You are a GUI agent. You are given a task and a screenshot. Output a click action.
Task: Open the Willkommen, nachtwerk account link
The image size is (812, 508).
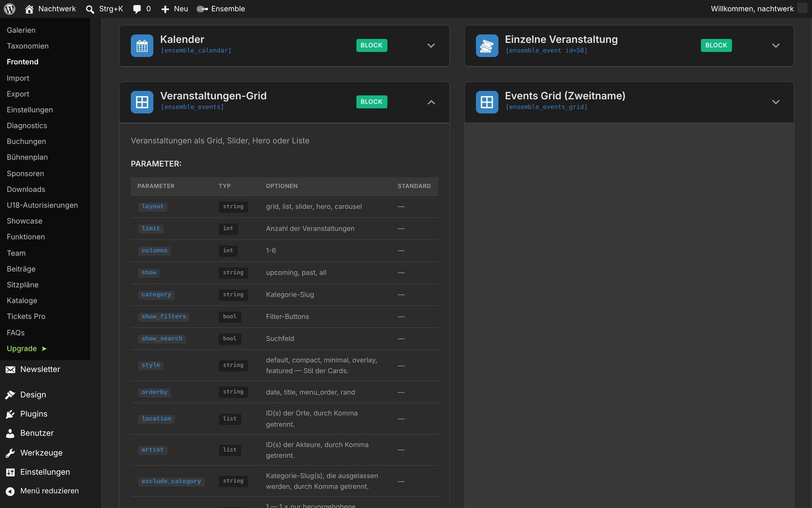tap(752, 9)
